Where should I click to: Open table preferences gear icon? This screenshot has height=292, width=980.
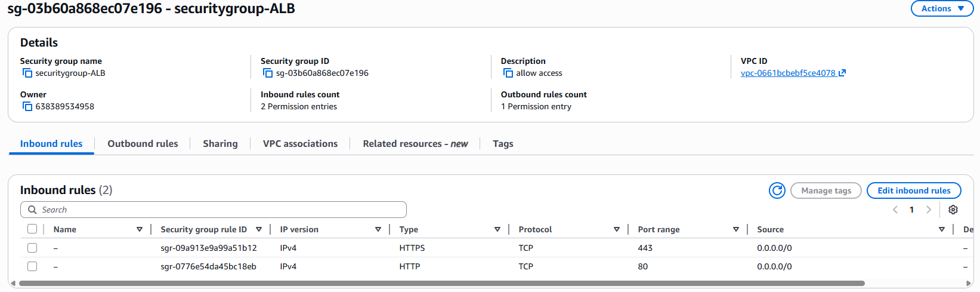pos(953,210)
